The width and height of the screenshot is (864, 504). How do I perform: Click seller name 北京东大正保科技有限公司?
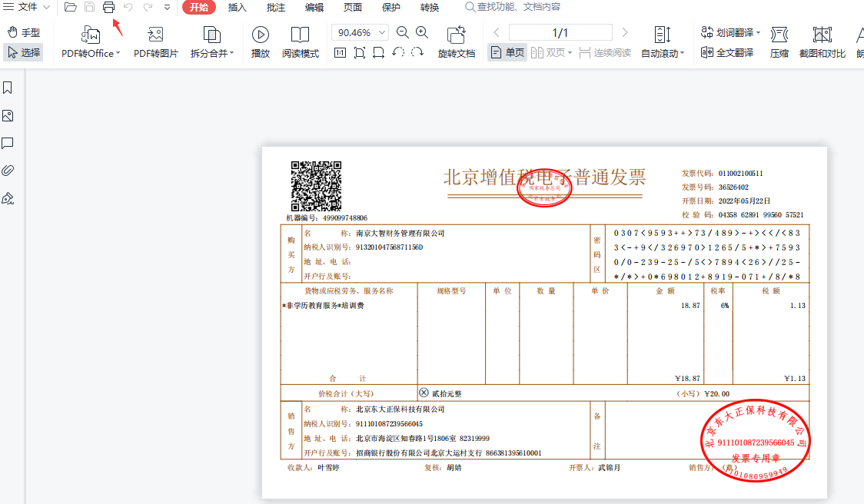400,409
